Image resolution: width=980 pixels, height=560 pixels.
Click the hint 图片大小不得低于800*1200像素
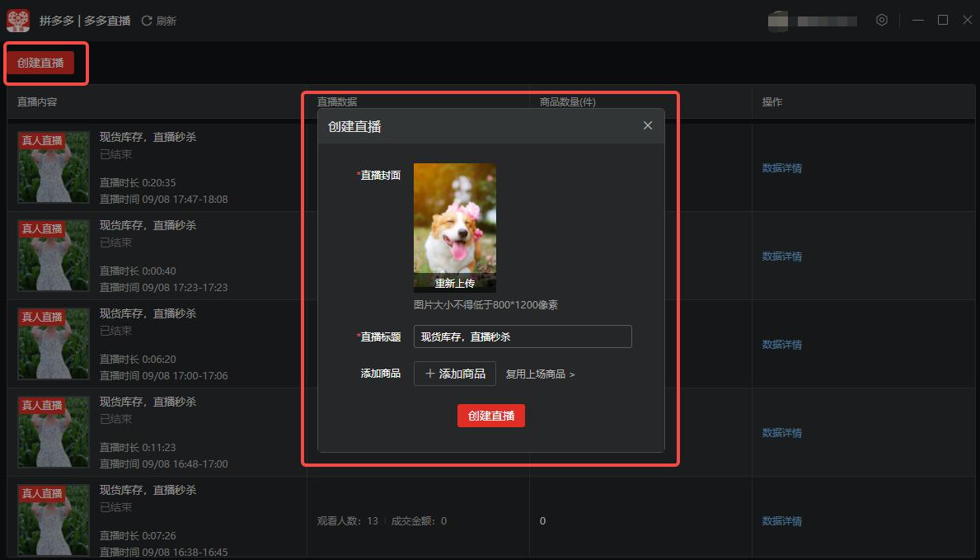point(485,304)
